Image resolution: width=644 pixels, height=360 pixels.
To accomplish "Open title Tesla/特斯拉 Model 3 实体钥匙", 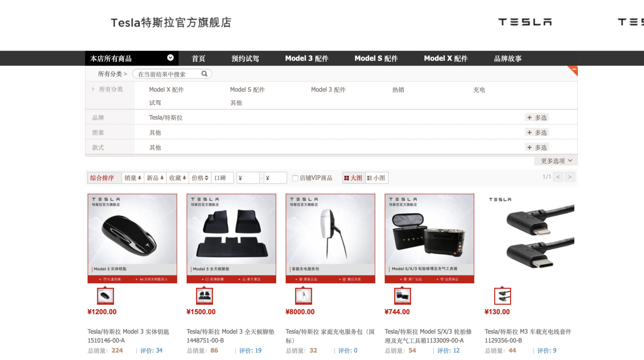I will click(x=128, y=336).
